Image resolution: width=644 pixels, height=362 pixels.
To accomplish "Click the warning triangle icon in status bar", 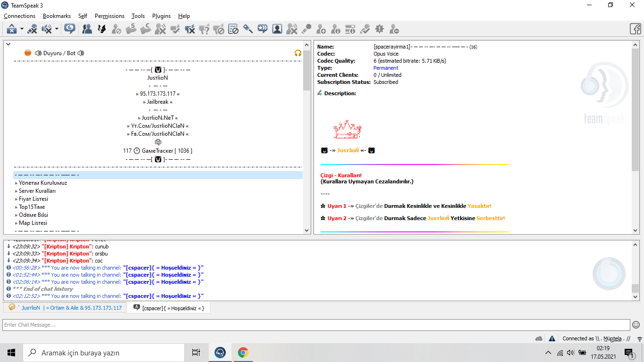I will click(x=552, y=338).
